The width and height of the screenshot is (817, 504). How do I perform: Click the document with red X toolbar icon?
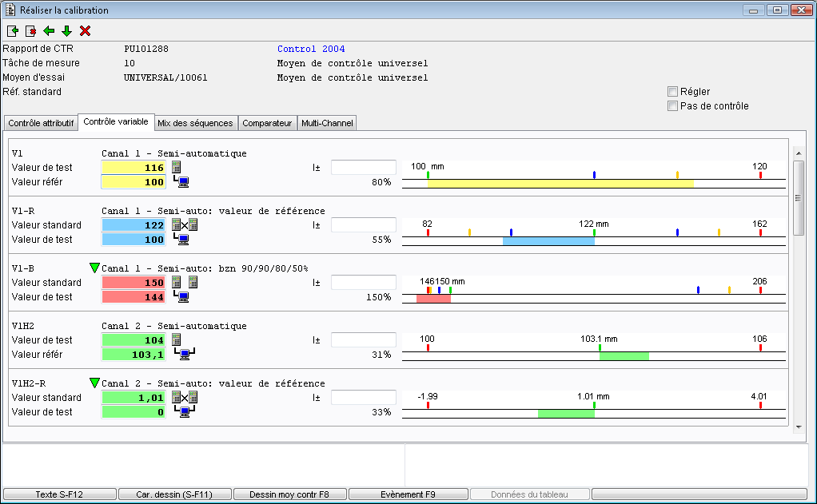click(x=30, y=31)
